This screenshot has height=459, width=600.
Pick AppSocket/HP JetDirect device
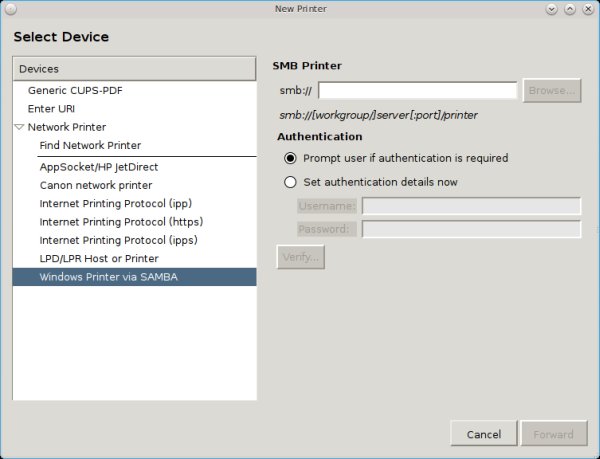(98, 167)
